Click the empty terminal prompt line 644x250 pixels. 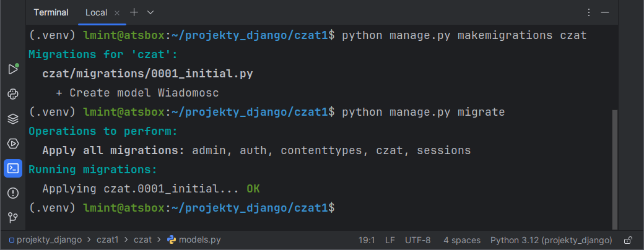tap(182, 208)
